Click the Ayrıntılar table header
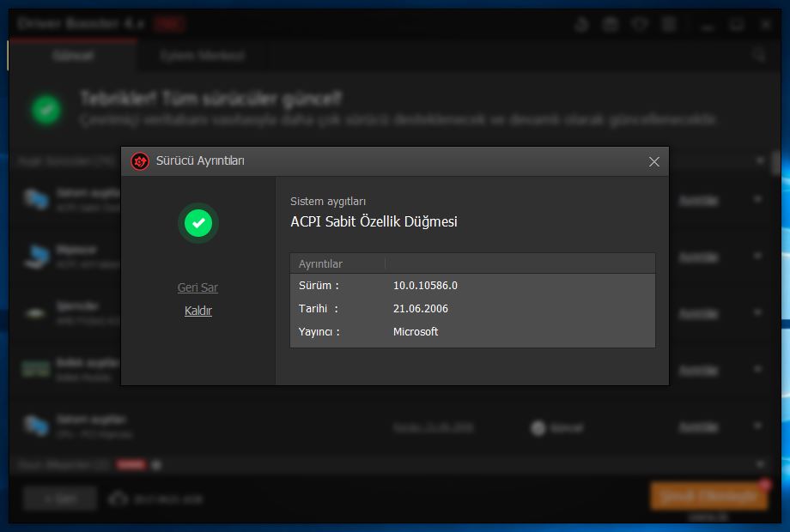Image resolution: width=790 pixels, height=532 pixels. [320, 263]
